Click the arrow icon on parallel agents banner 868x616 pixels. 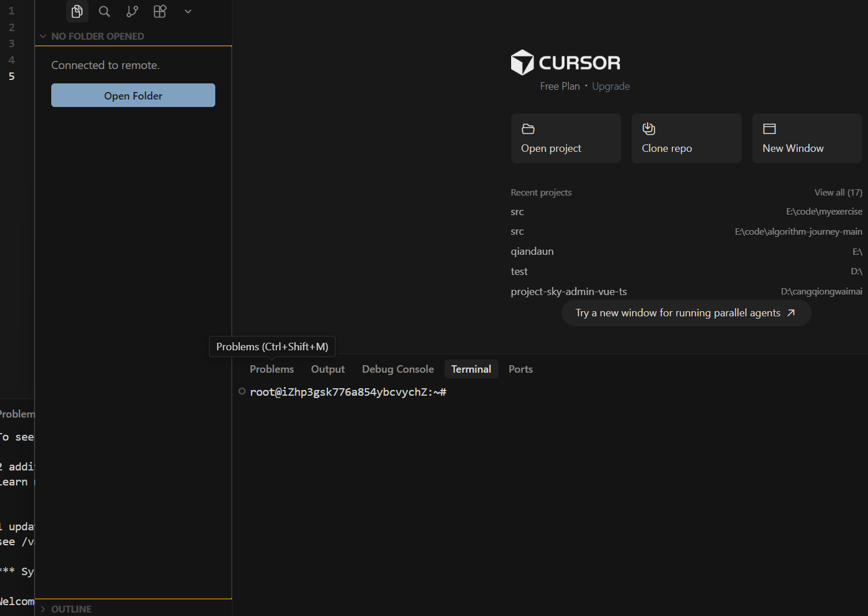791,313
